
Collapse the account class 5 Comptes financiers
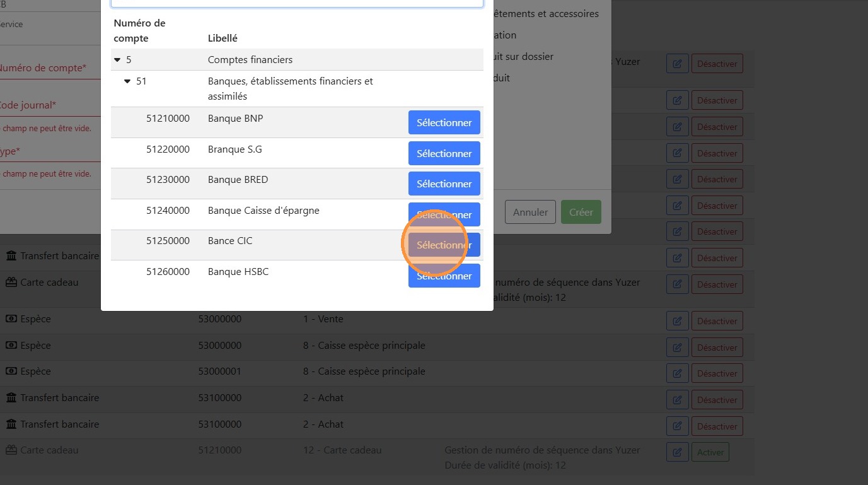coord(117,60)
